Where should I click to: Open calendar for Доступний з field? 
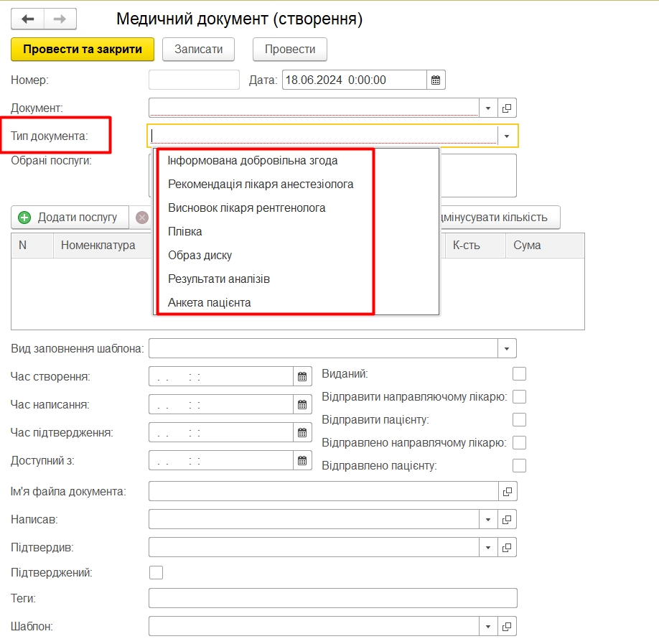[x=302, y=461]
